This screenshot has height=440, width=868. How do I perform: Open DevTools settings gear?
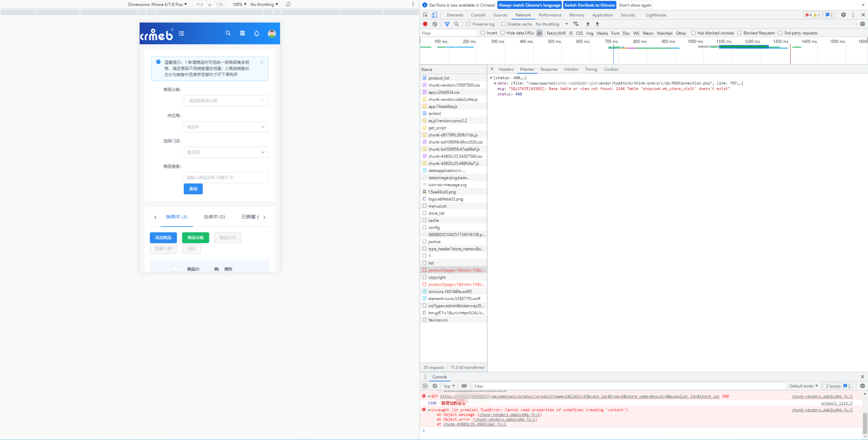843,15
